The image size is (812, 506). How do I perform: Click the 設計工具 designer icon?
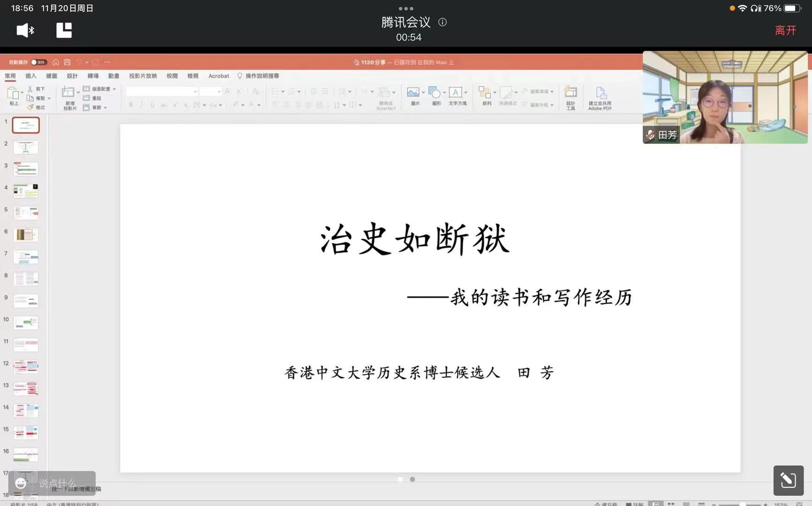[570, 97]
